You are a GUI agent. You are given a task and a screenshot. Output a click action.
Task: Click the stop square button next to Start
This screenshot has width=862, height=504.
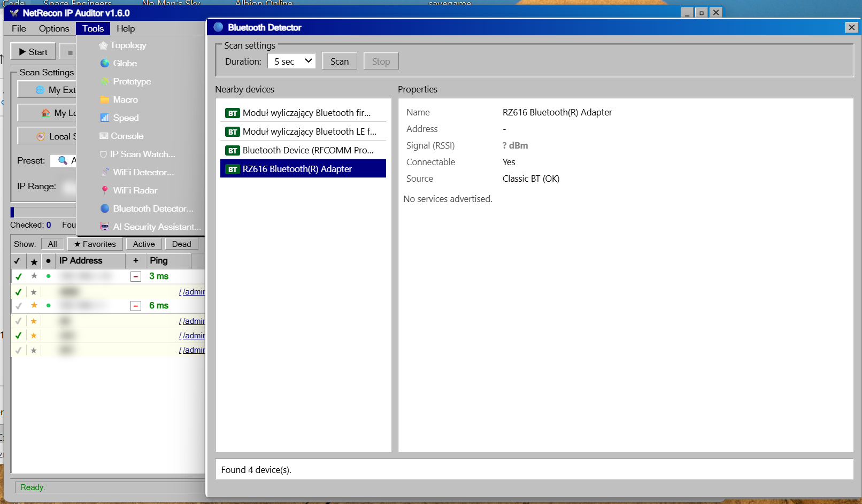[68, 52]
